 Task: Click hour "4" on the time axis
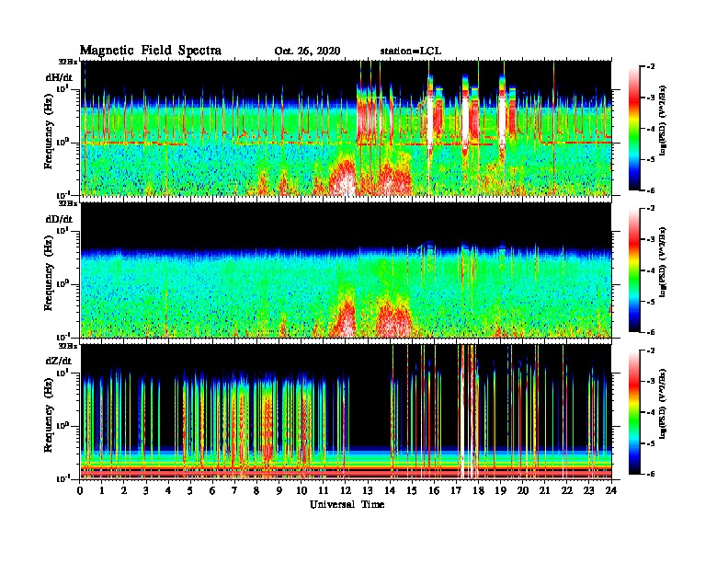click(168, 490)
